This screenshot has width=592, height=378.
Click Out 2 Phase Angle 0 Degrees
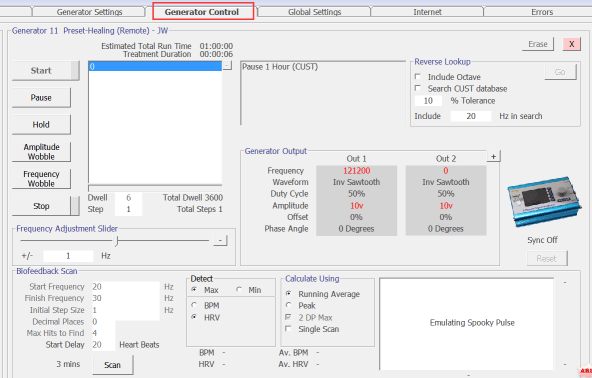coord(446,229)
